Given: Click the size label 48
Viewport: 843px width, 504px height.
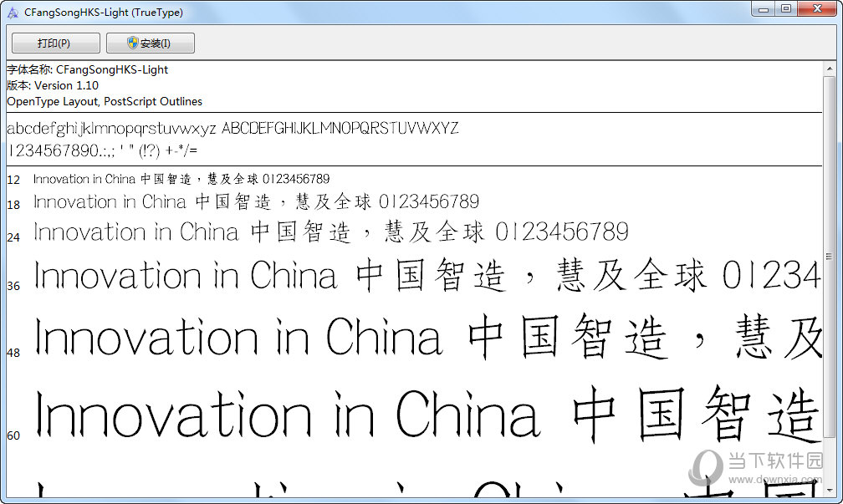Looking at the screenshot, I should (x=13, y=353).
